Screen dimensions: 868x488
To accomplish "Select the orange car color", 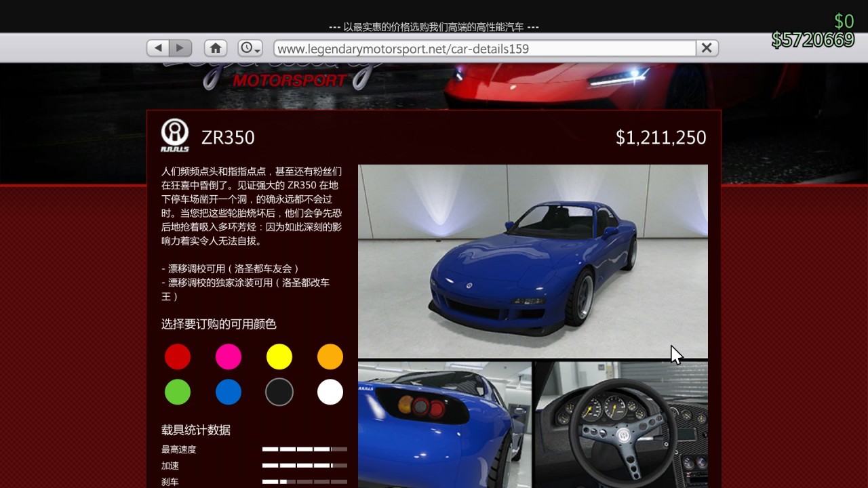I will 330,357.
